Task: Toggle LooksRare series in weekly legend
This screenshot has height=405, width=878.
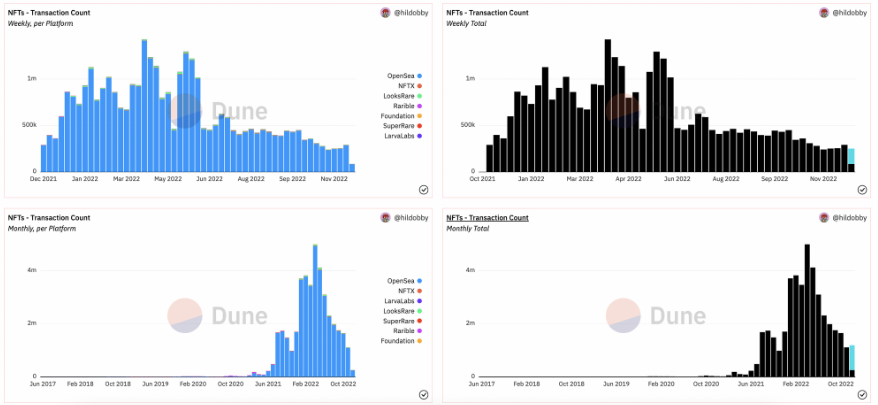Action: (399, 96)
